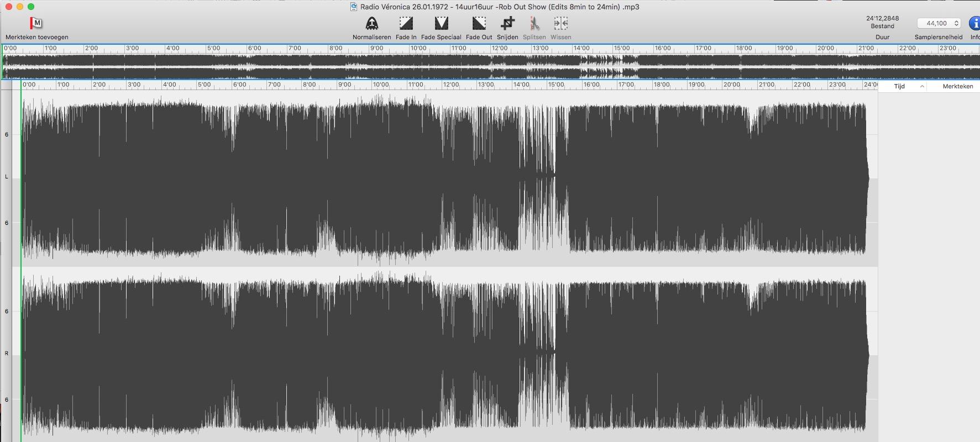Choose the Fade Speciaal tool
The width and height of the screenshot is (980, 442).
pos(441,23)
